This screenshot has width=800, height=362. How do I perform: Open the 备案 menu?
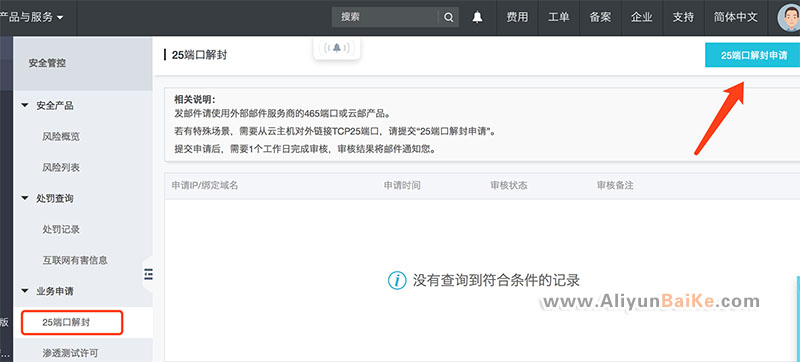(600, 17)
